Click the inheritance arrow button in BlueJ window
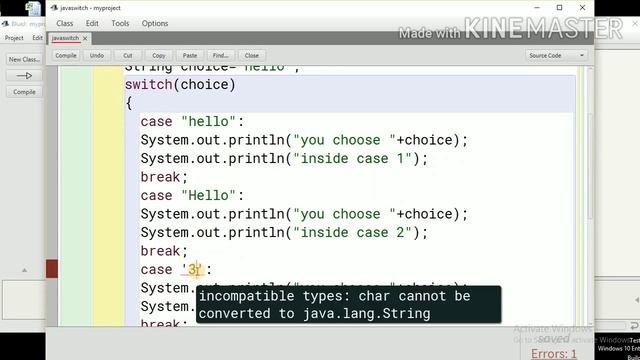 [24, 76]
